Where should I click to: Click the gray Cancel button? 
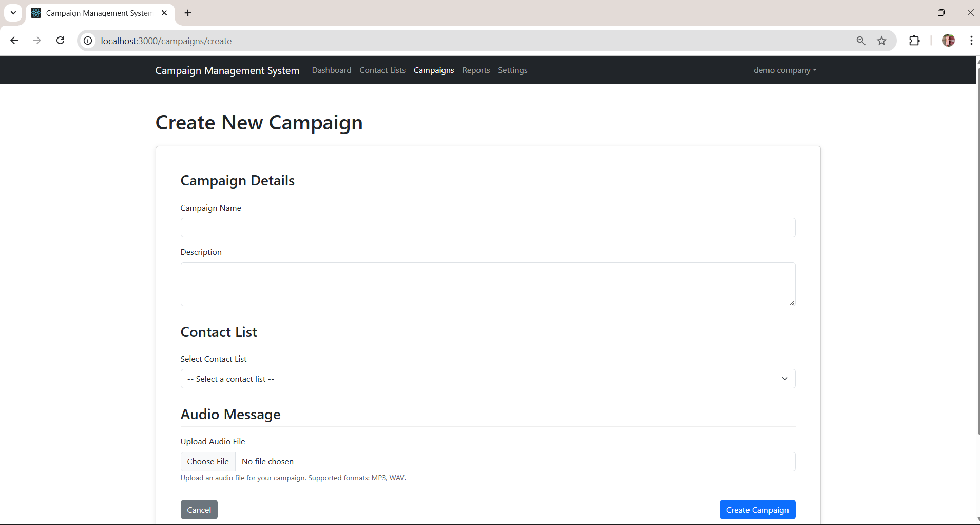pos(199,510)
